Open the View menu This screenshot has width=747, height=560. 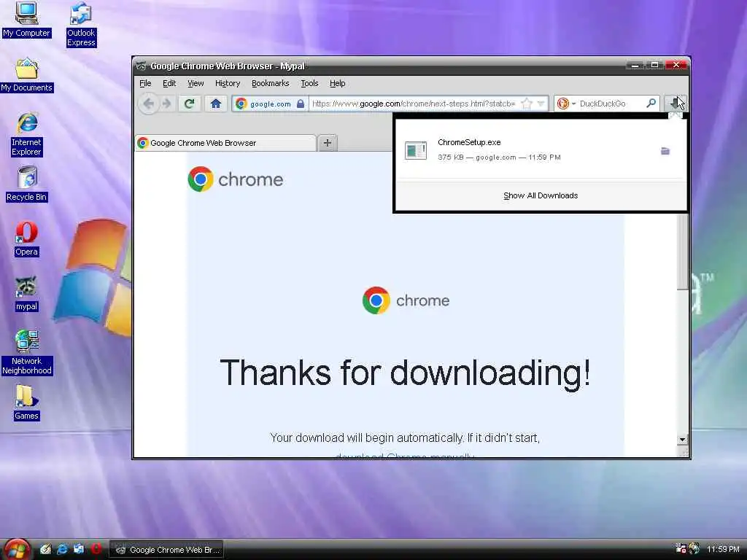pos(196,83)
